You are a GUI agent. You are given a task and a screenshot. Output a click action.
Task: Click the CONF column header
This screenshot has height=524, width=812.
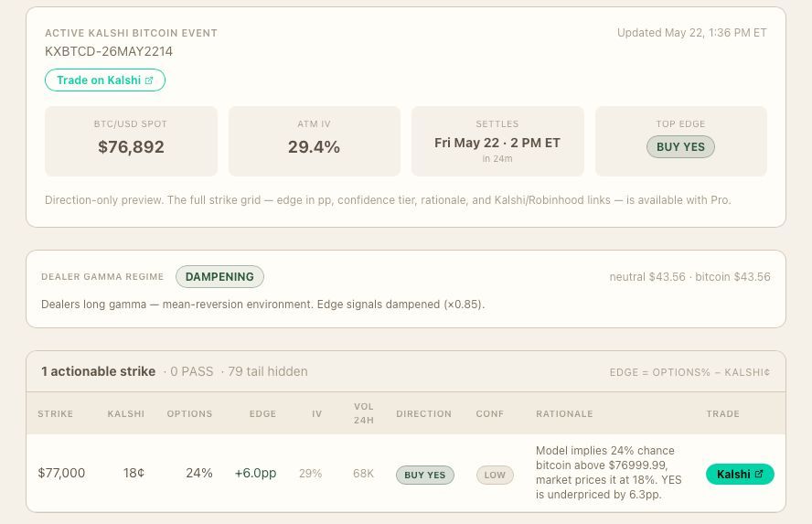[x=489, y=413]
